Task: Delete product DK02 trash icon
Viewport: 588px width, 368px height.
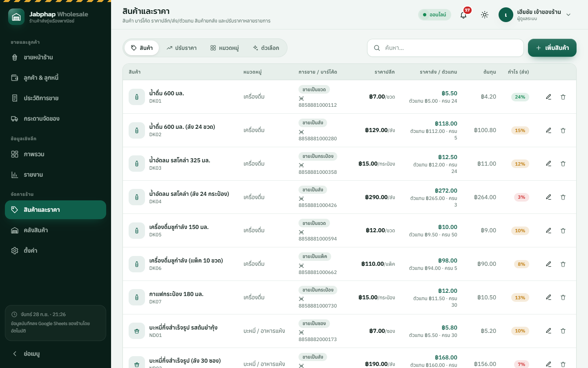Action: point(563,130)
